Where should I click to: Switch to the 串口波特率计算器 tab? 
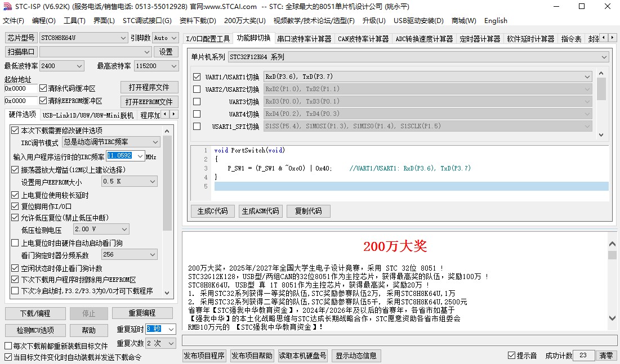(304, 39)
